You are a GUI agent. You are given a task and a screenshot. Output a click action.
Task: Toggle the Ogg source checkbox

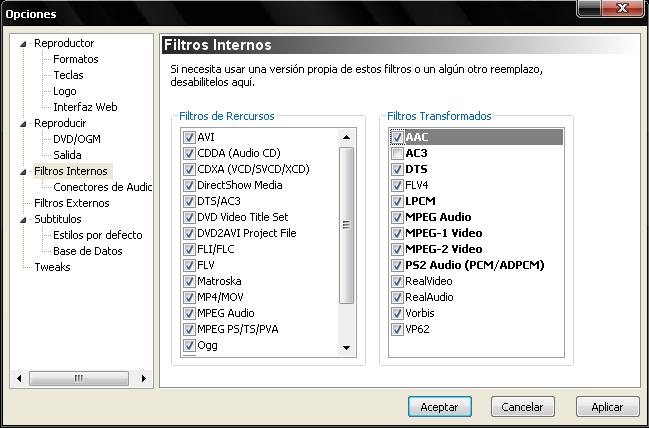[189, 346]
